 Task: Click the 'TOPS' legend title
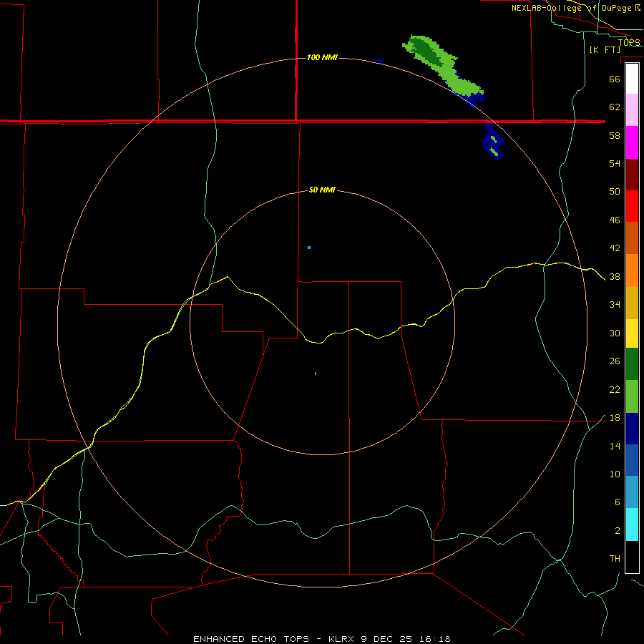point(629,42)
